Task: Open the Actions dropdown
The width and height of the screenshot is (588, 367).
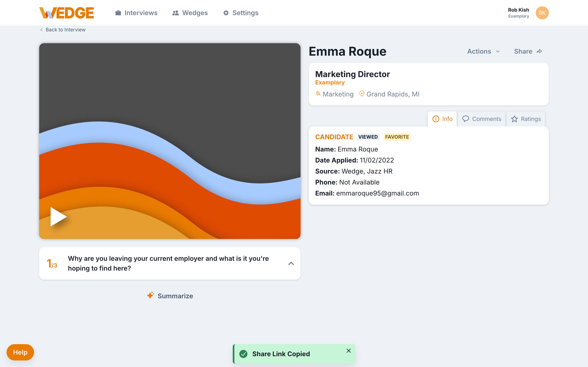Action: tap(483, 51)
